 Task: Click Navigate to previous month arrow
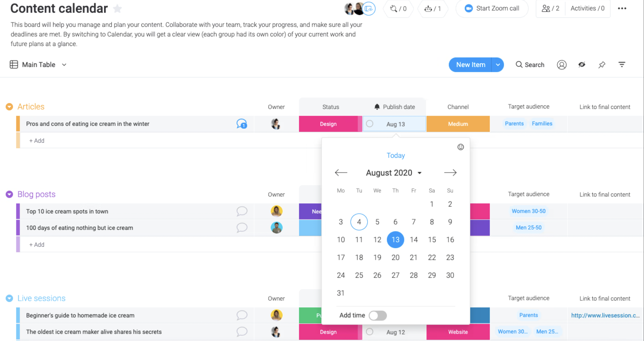click(x=340, y=172)
